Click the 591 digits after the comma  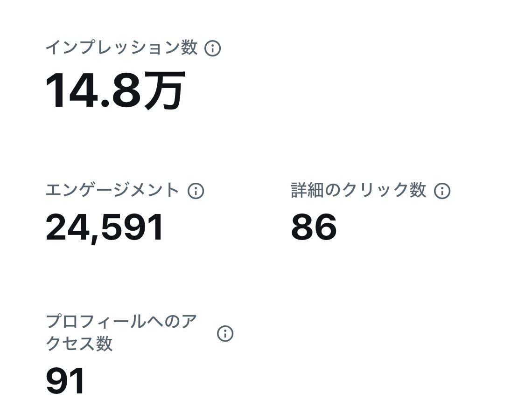pos(133,227)
